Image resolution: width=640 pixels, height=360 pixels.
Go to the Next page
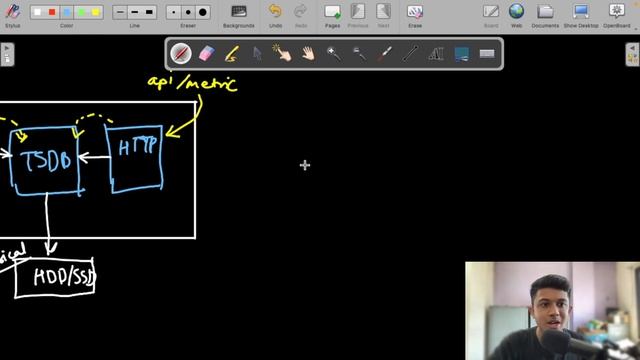383,16
